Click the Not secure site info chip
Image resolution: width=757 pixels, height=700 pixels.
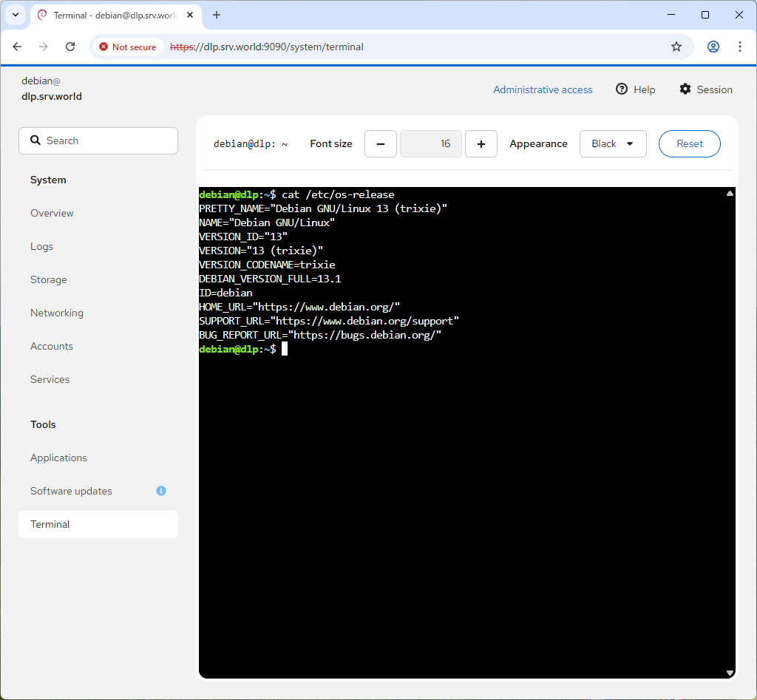pos(128,47)
